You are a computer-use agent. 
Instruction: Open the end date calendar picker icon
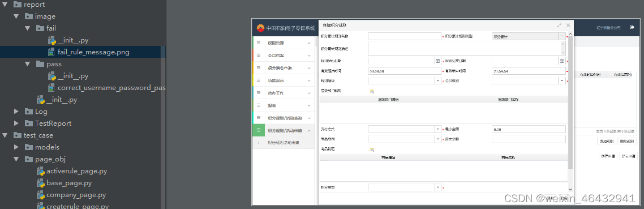561,61
